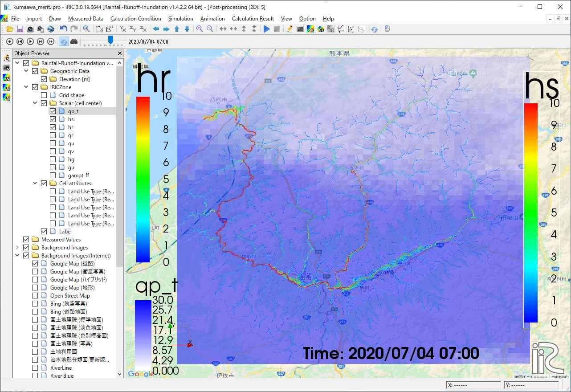This screenshot has width=571, height=392.
Task: Collapse the Geographic Data tree node
Action: (26, 71)
